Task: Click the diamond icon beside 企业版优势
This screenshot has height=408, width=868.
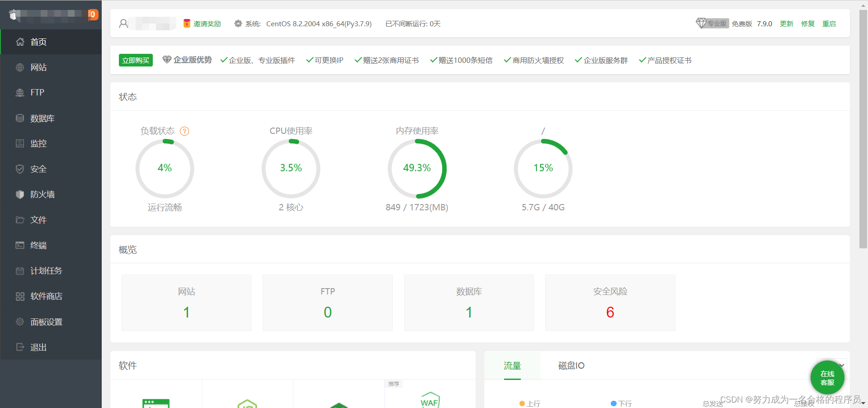Action: pyautogui.click(x=167, y=60)
